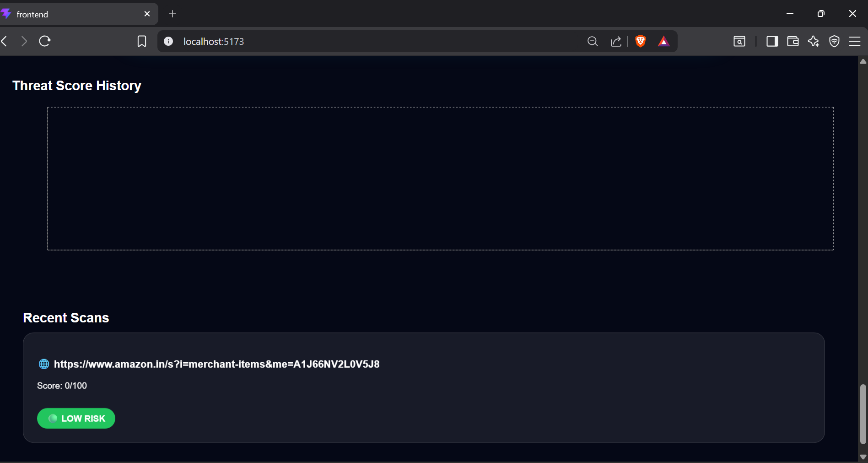Share this page using the share icon
Screen dimensions: 868x463
coord(616,41)
